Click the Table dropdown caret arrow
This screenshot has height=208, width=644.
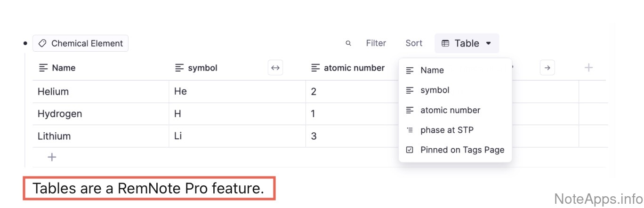coord(489,43)
